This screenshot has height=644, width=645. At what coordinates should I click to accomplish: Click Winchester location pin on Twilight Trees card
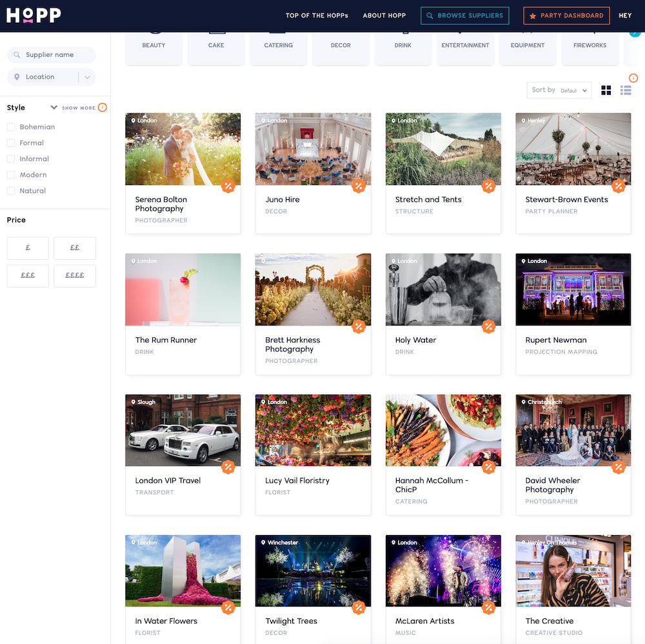[263, 542]
